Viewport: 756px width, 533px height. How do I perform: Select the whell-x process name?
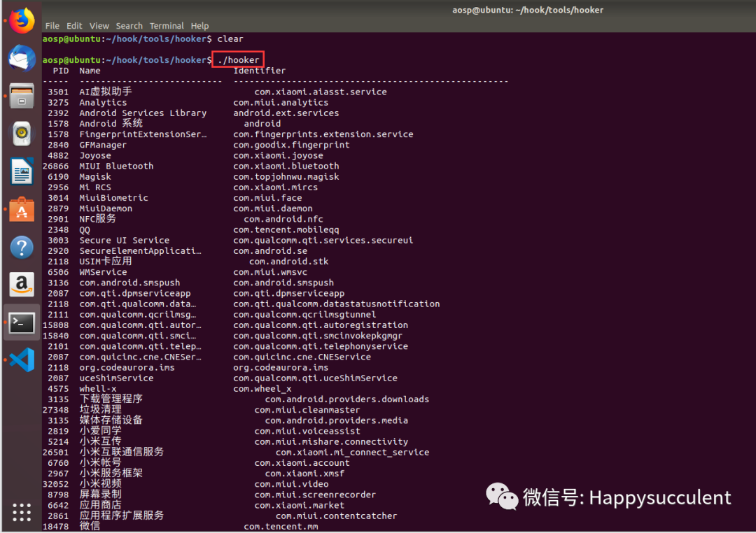98,388
